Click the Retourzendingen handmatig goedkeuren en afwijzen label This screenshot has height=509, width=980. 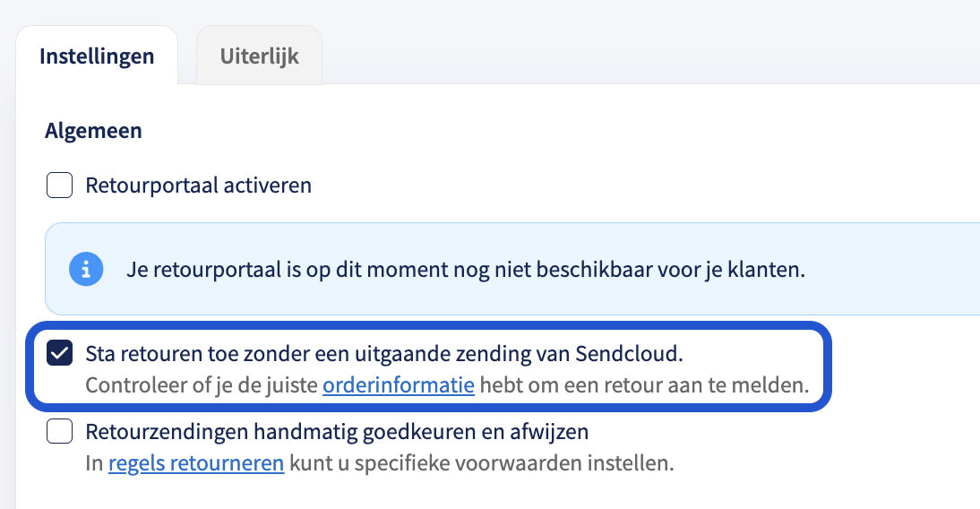(337, 431)
